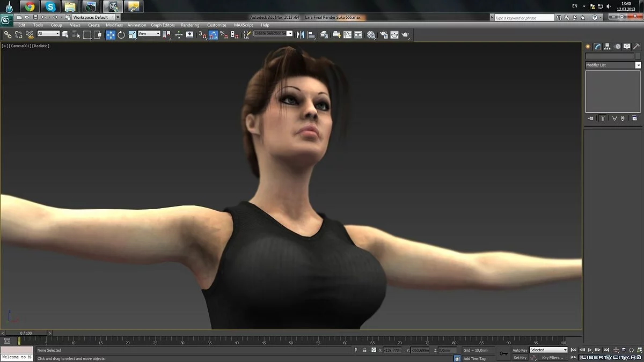
Task: Open the MAXScript menu
Action: 243,25
